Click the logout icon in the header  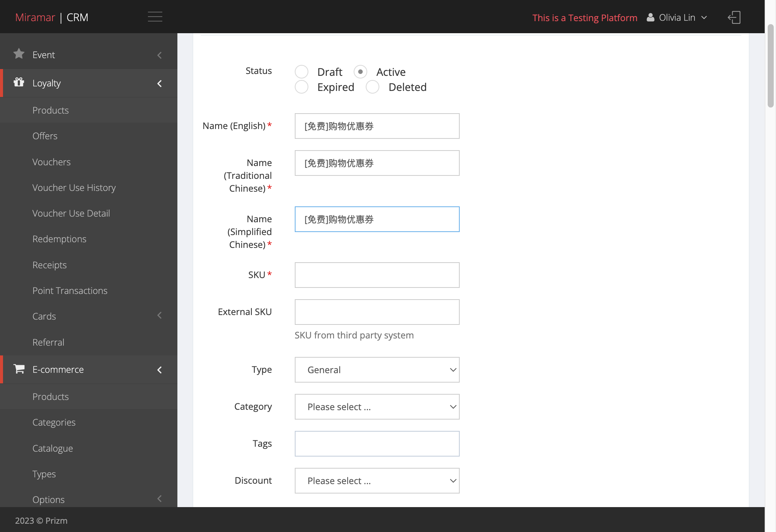point(734,17)
